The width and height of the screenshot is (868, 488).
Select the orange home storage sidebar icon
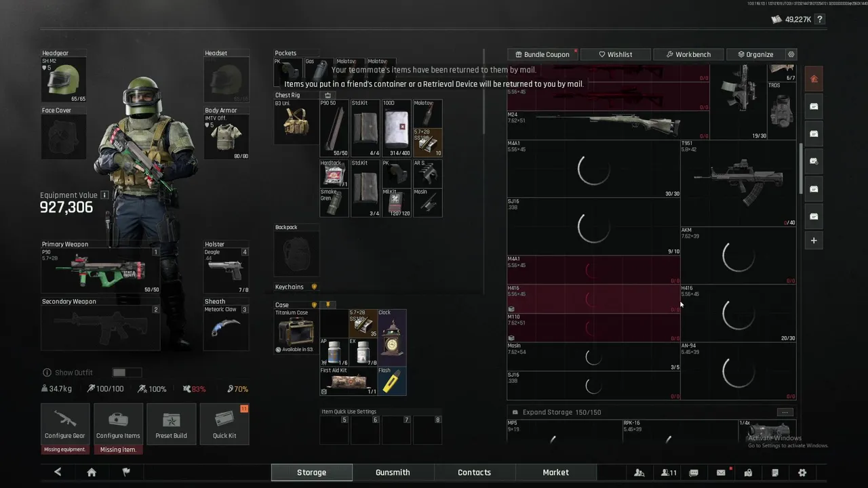(814, 79)
